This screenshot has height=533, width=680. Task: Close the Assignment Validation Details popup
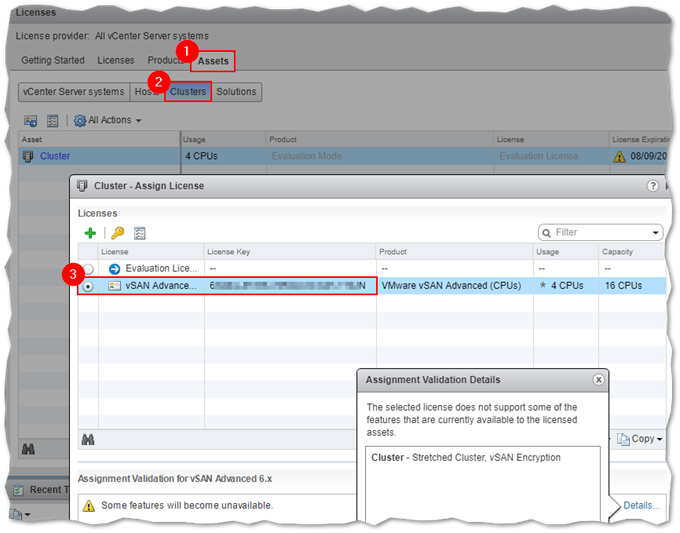click(x=598, y=380)
